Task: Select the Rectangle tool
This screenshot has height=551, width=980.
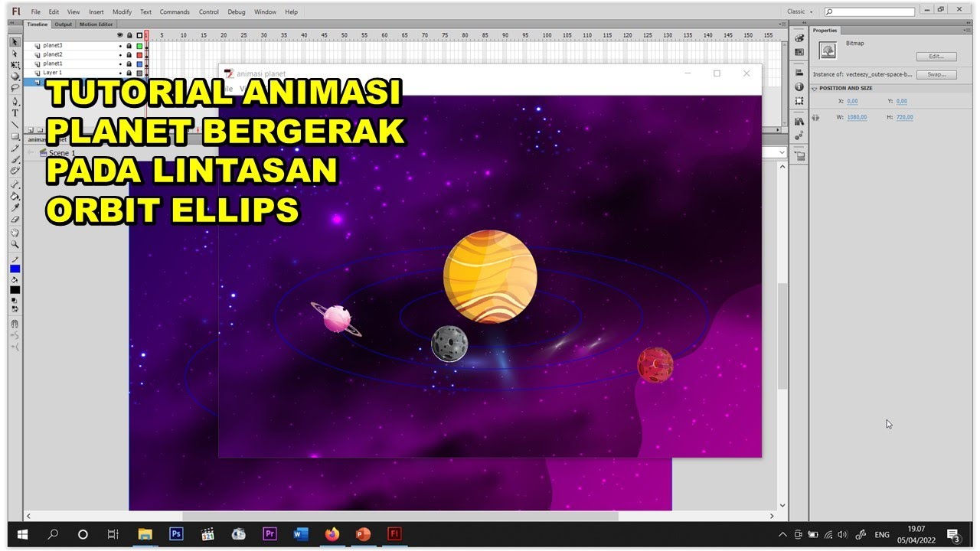Action: [x=15, y=136]
